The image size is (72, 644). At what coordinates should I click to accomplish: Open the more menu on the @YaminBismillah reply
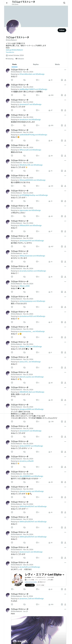65,70
